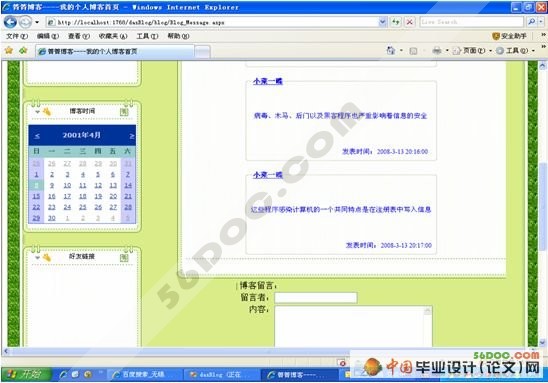Select calendar day 19
This screenshot has height=383, width=548.
coord(98,196)
